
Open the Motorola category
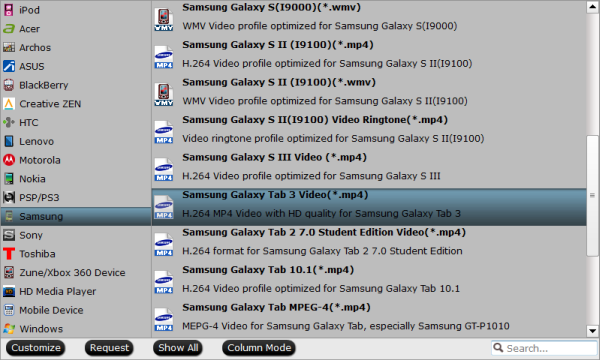(x=76, y=160)
